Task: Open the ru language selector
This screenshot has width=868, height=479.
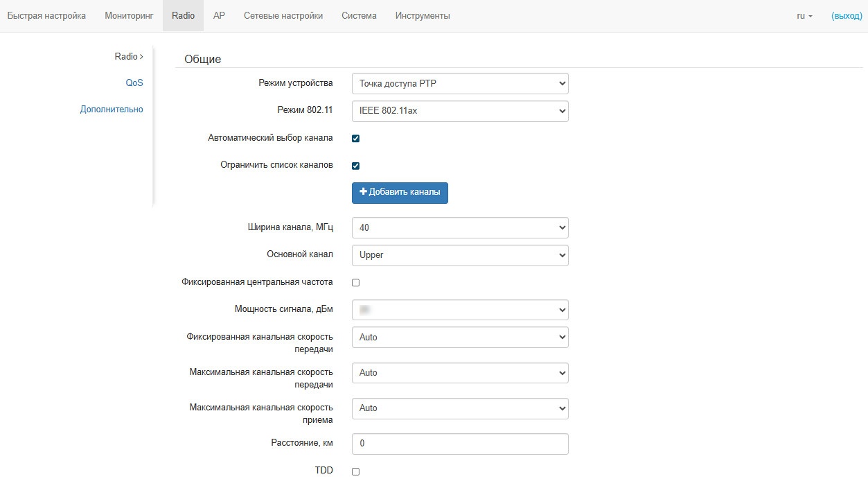Action: click(804, 16)
